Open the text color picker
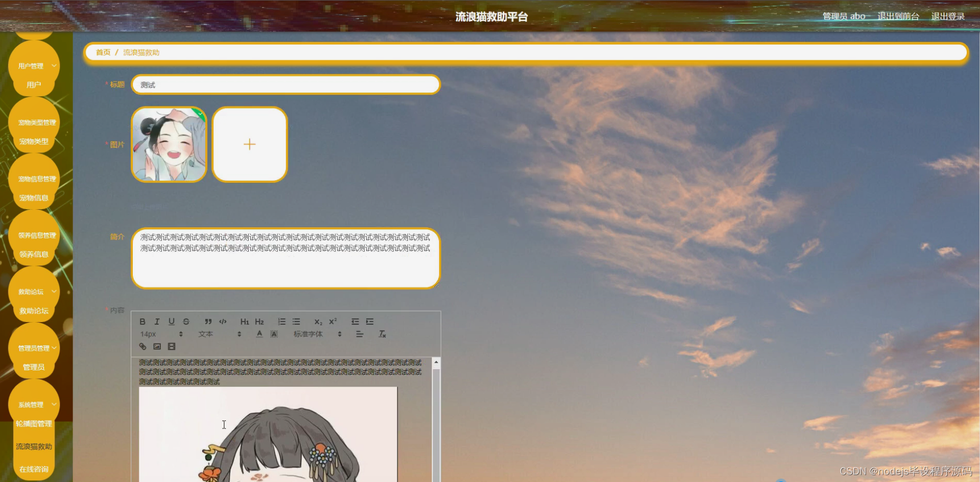 [x=259, y=334]
